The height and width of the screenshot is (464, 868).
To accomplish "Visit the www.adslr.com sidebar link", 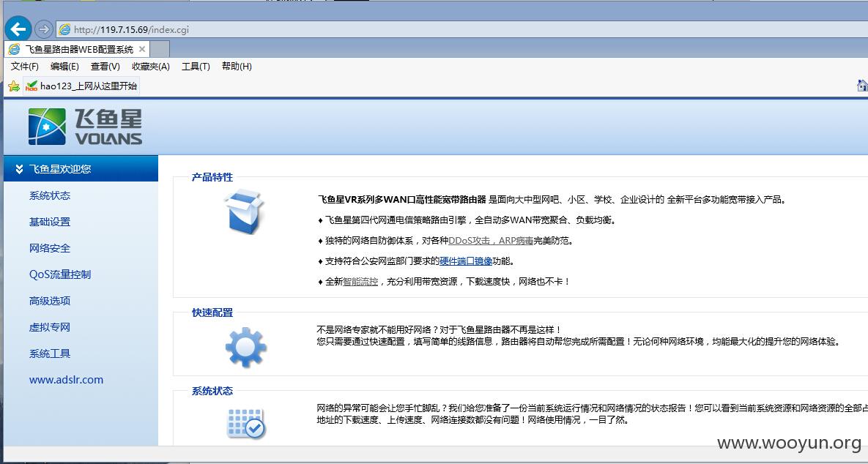I will click(x=67, y=380).
